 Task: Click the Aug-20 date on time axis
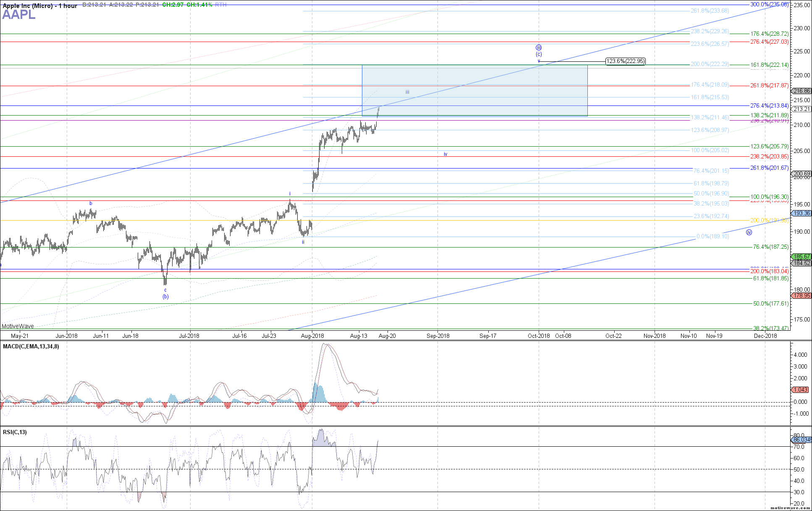(x=387, y=336)
